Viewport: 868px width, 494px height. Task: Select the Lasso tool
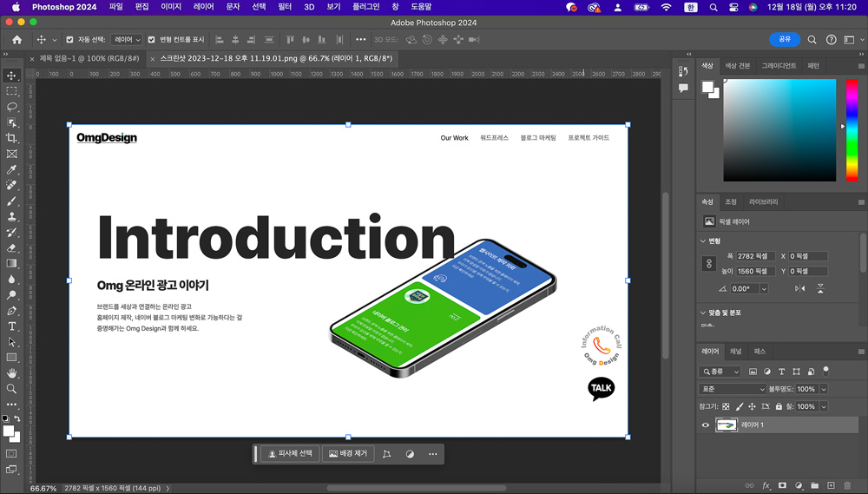coord(12,107)
